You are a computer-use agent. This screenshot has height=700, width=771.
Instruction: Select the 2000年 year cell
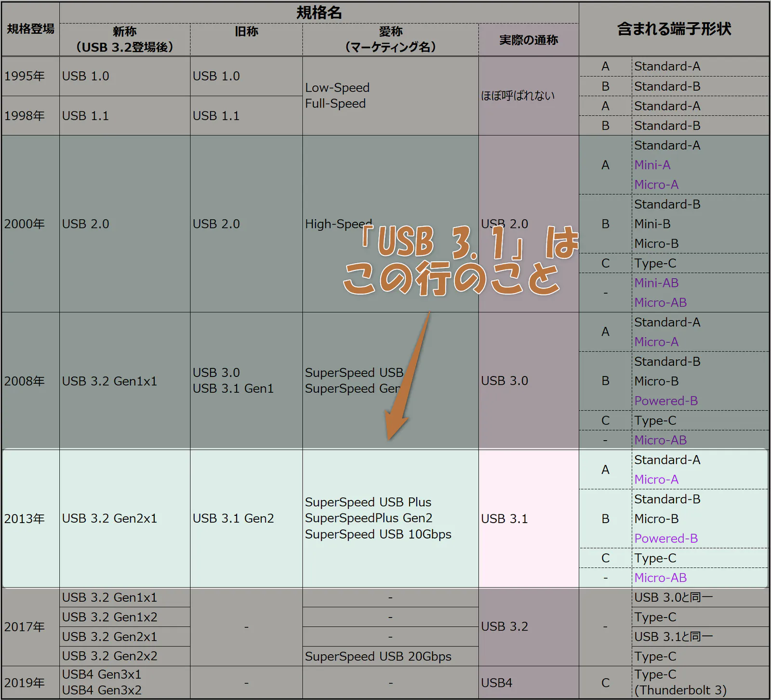pyautogui.click(x=31, y=224)
